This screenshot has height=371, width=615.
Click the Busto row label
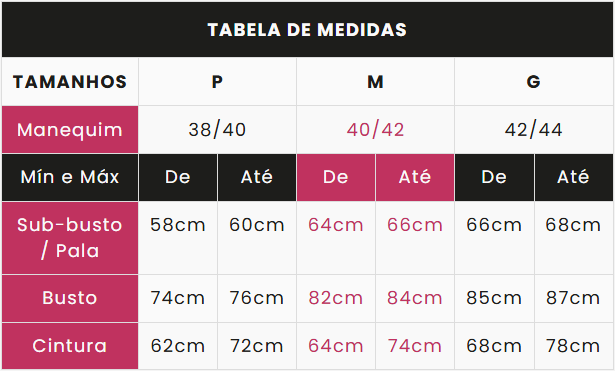[x=70, y=298]
